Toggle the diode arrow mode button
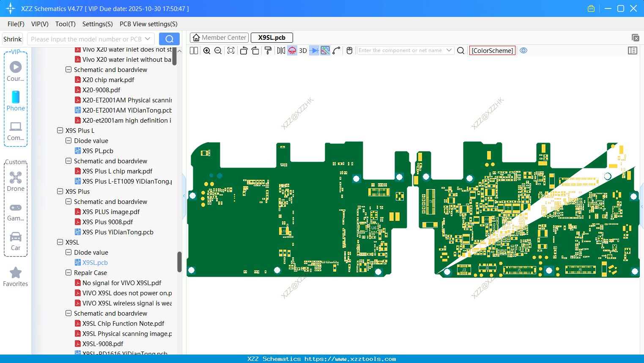The width and height of the screenshot is (644, 363). point(314,51)
